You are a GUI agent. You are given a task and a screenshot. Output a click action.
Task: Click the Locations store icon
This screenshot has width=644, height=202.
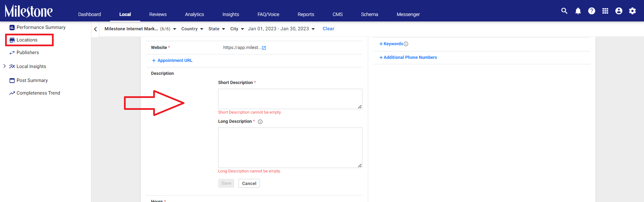coord(12,40)
